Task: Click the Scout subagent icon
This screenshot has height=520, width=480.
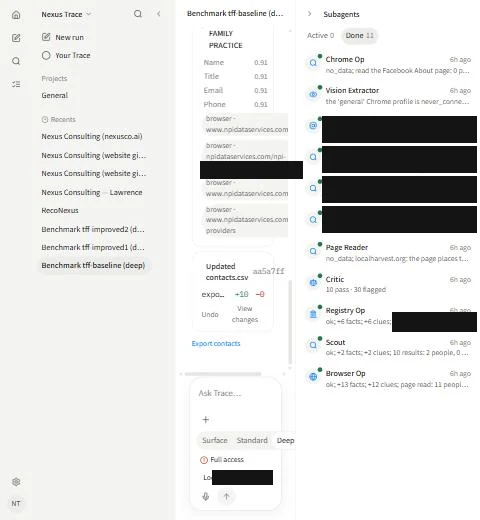Action: [313, 345]
